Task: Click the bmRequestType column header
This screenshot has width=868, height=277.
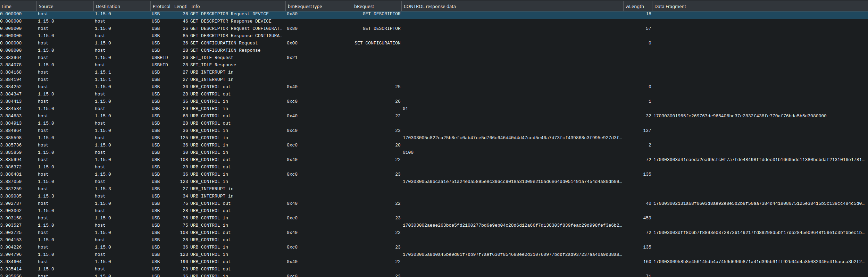Action: [319, 6]
